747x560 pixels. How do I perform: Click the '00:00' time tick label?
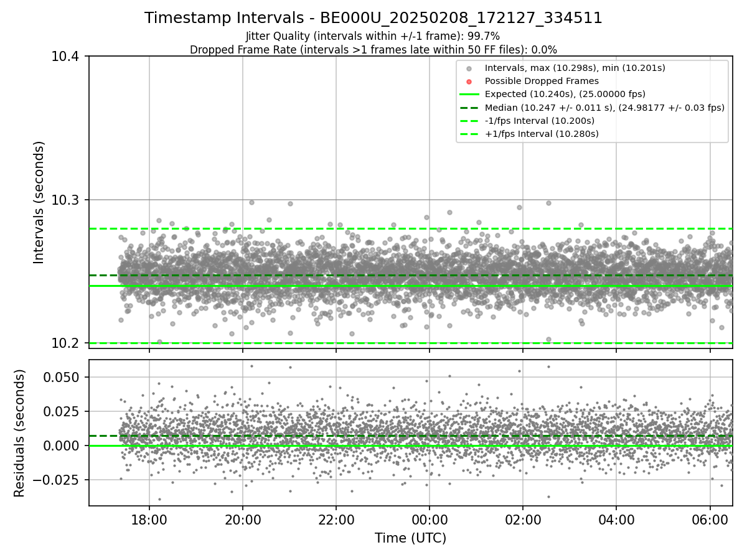click(430, 520)
